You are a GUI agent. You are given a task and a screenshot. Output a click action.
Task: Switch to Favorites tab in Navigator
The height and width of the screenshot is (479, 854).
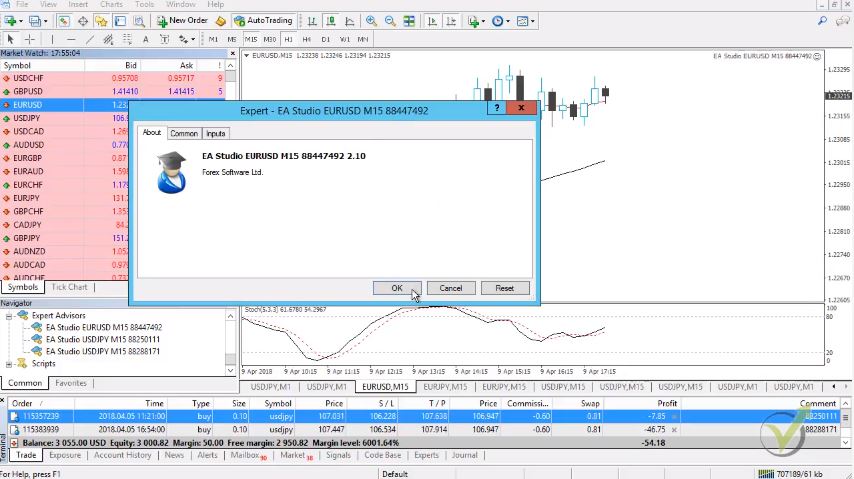(x=71, y=383)
